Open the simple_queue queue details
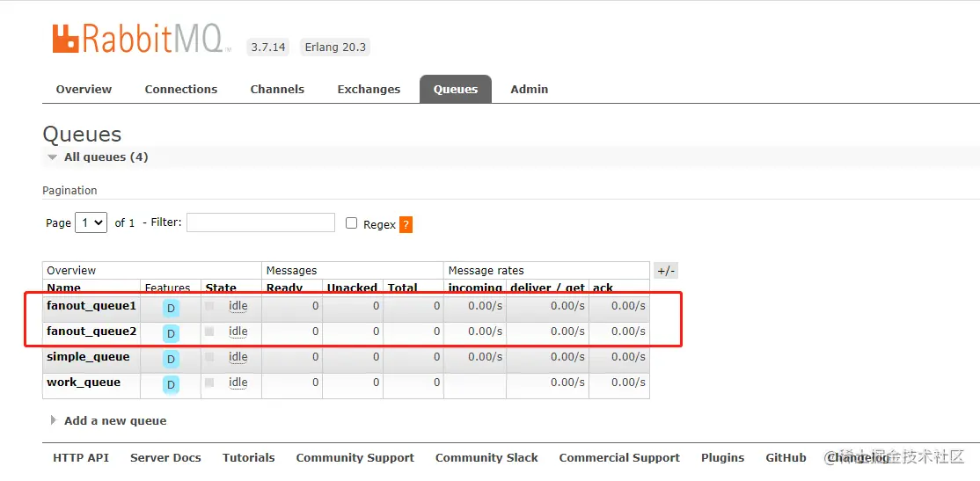Screen dimensions: 980x481 tap(88, 357)
